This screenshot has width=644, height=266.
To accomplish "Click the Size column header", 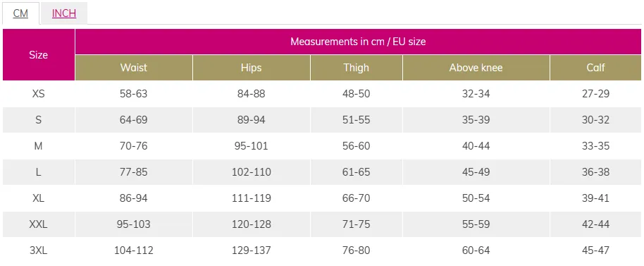I will click(39, 54).
